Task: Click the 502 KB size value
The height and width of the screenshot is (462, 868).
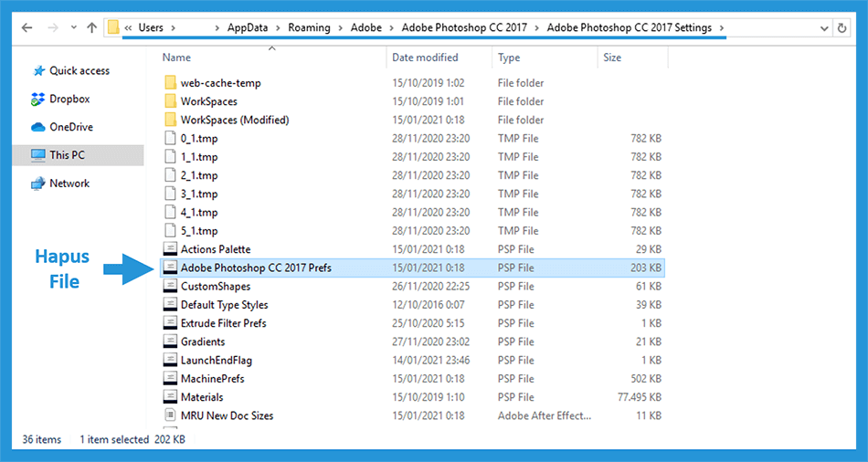Action: click(x=646, y=379)
